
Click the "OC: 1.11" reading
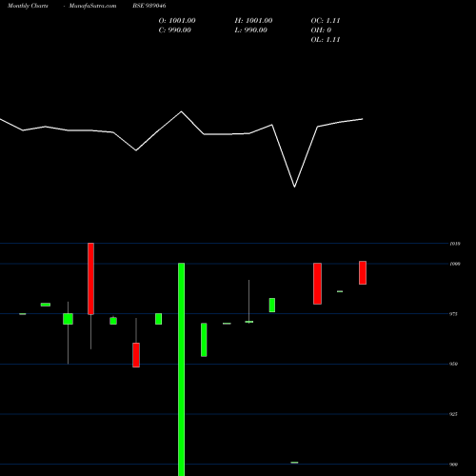(326, 21)
